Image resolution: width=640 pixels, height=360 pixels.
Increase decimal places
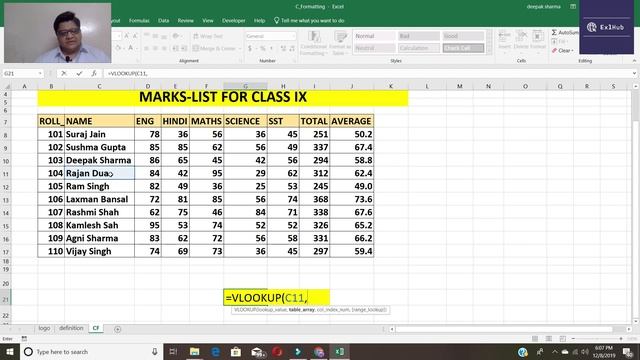point(283,49)
